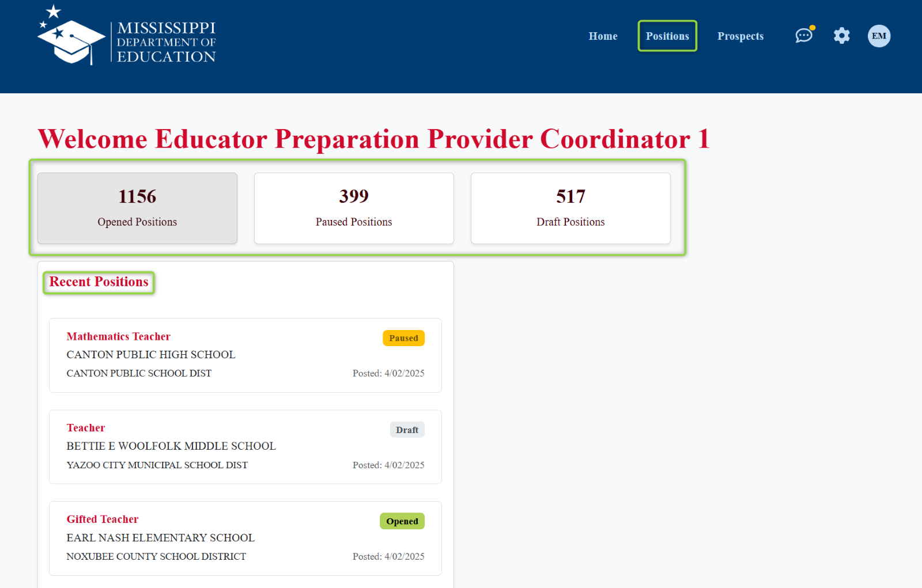Select Home in the navigation bar
This screenshot has width=922, height=588.
tap(603, 36)
